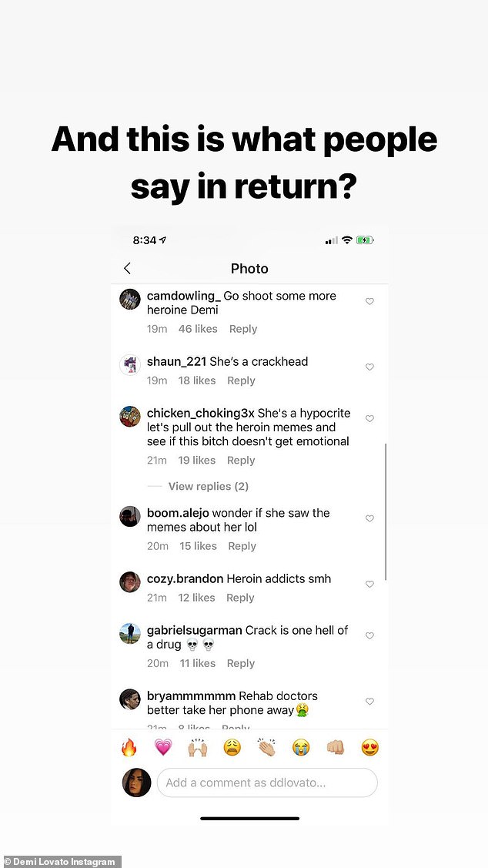Image resolution: width=488 pixels, height=868 pixels.
Task: Insert the fire emoji reaction
Action: (129, 747)
